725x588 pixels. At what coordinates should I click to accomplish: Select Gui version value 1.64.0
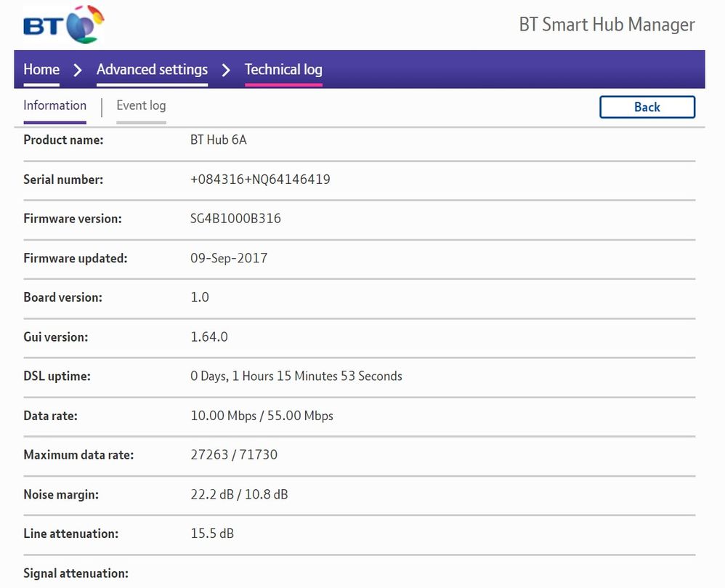tap(209, 337)
